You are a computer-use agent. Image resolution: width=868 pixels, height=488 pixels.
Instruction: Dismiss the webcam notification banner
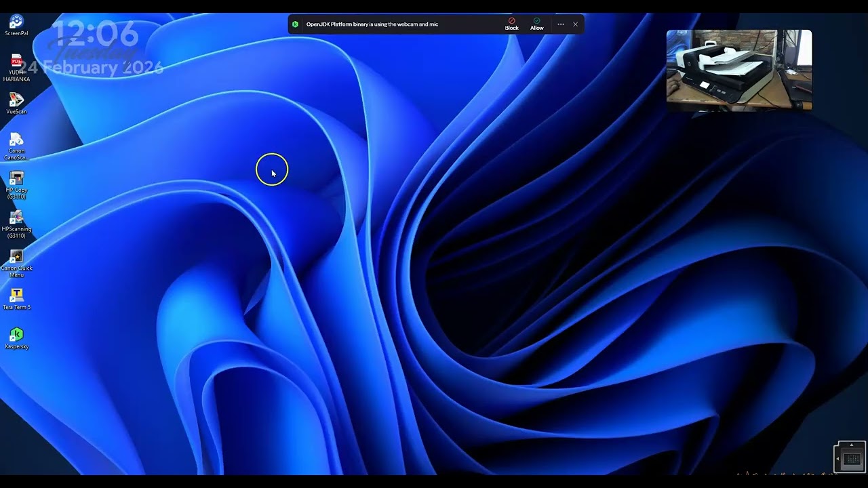pyautogui.click(x=576, y=24)
